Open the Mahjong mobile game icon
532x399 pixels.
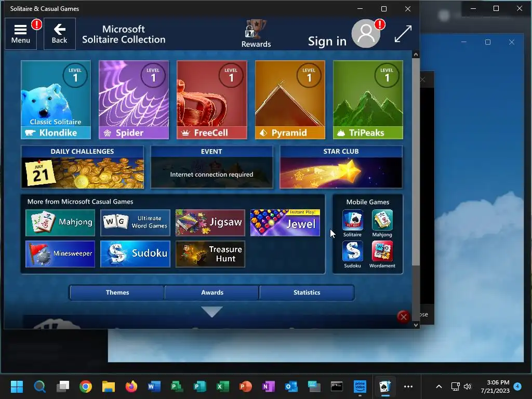(382, 223)
